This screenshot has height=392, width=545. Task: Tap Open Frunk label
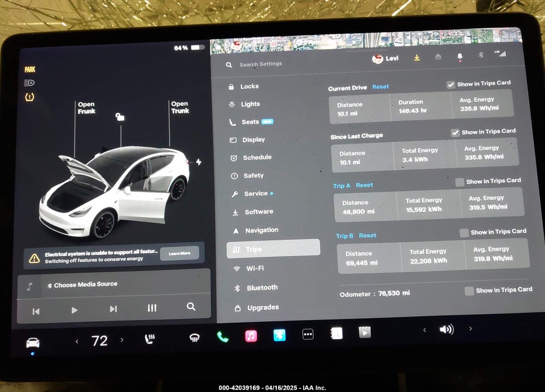point(87,108)
